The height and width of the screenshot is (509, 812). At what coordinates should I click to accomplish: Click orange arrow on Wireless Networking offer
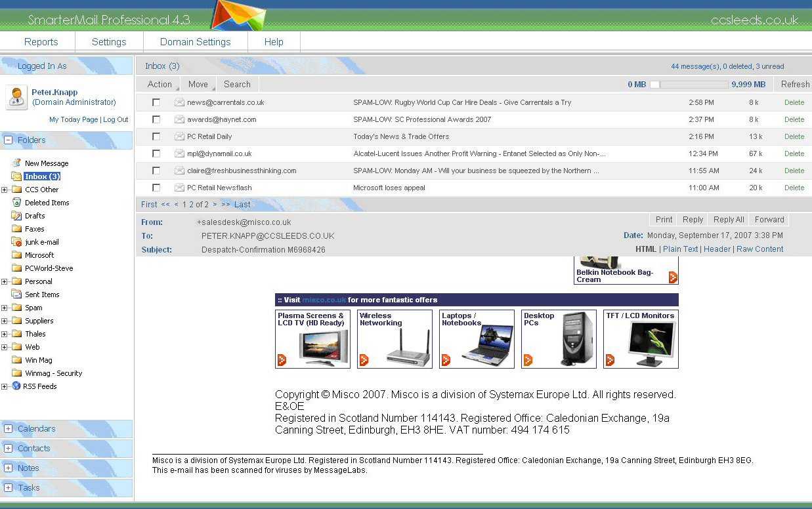364,359
